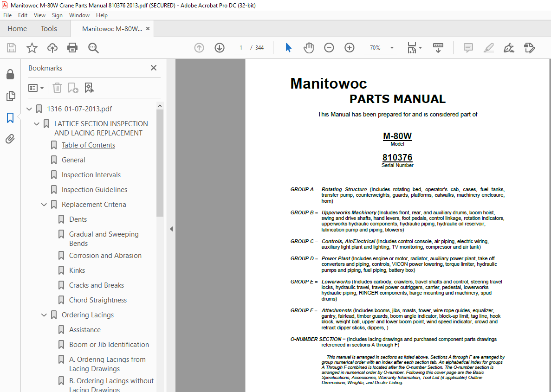Open the Sign document pen tool
The image size is (551, 392).
pyautogui.click(x=509, y=48)
